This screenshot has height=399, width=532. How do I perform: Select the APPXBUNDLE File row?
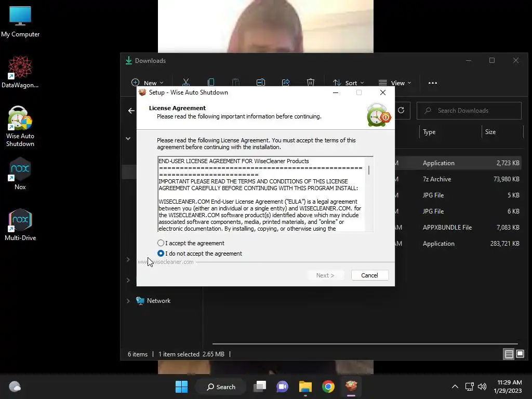pos(459,228)
